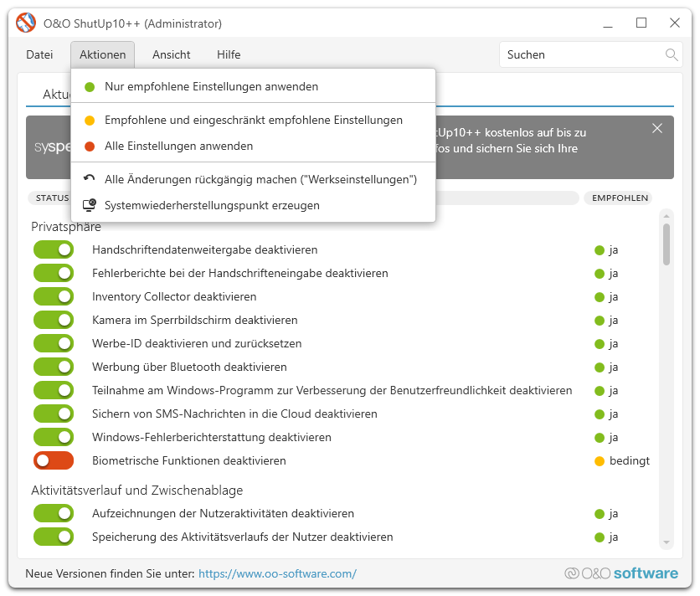Click Aktivitätsverlauf und Zwischenablage section heading
The image size is (700, 596).
coord(137,491)
